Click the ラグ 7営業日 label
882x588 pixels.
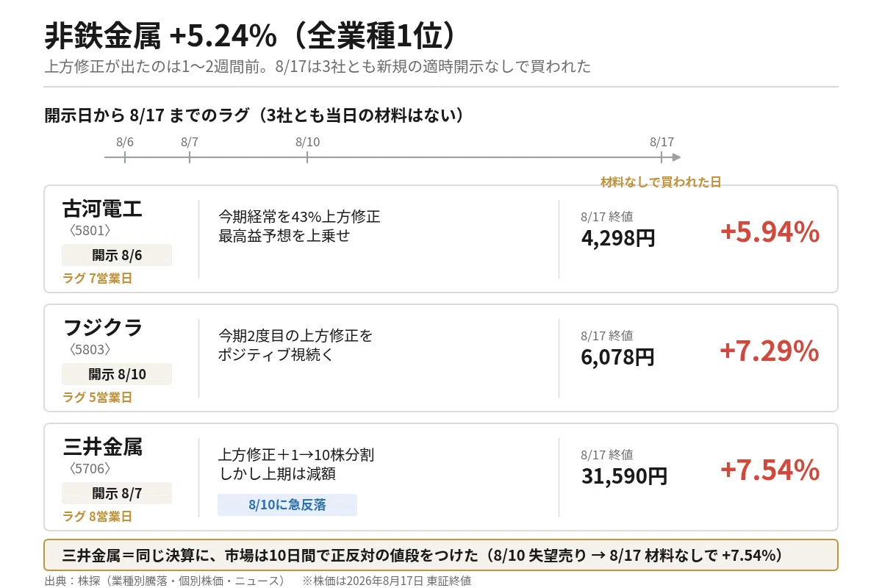98,279
